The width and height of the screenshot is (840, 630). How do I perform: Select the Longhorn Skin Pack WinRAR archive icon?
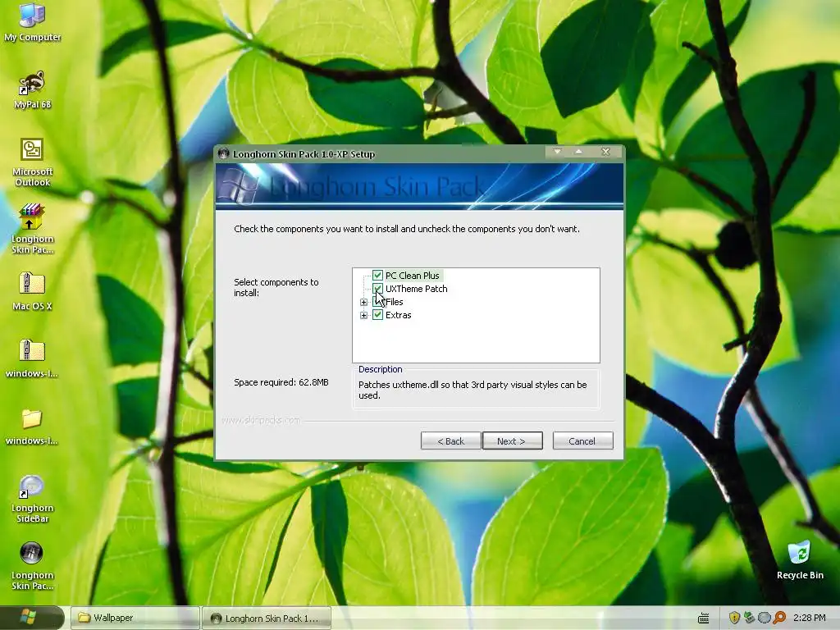32,229
